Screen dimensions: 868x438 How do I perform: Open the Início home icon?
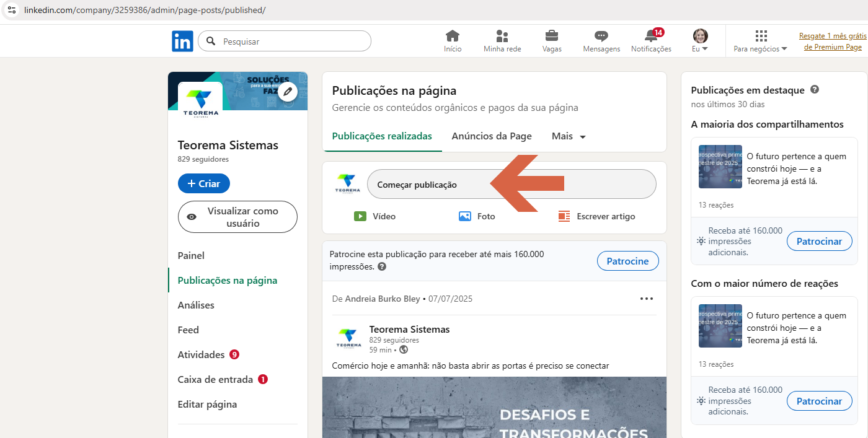(x=453, y=36)
